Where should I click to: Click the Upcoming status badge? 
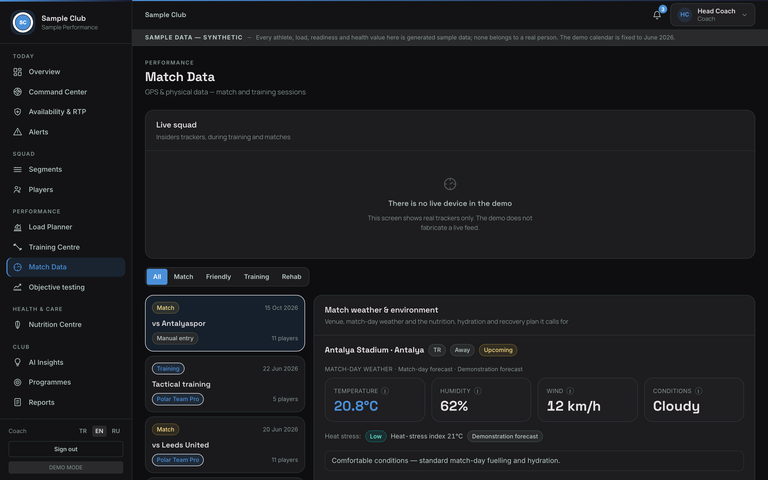[498, 350]
